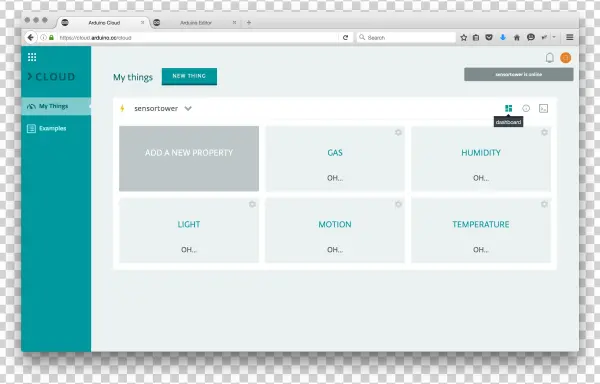
Task: Click the sensortower is online banner
Action: point(518,75)
